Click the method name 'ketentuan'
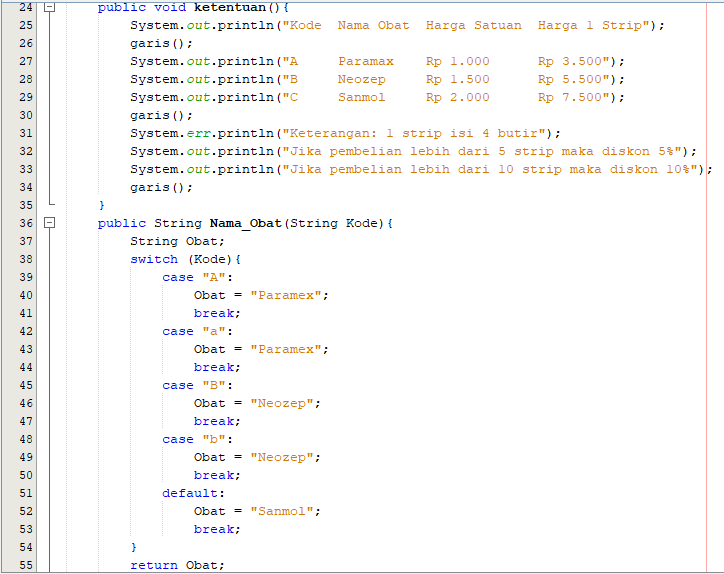The height and width of the screenshot is (574, 724). (x=230, y=7)
